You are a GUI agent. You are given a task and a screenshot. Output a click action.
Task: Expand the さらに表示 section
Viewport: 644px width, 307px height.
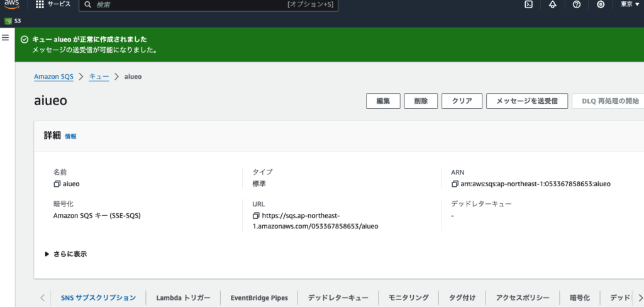coord(66,254)
